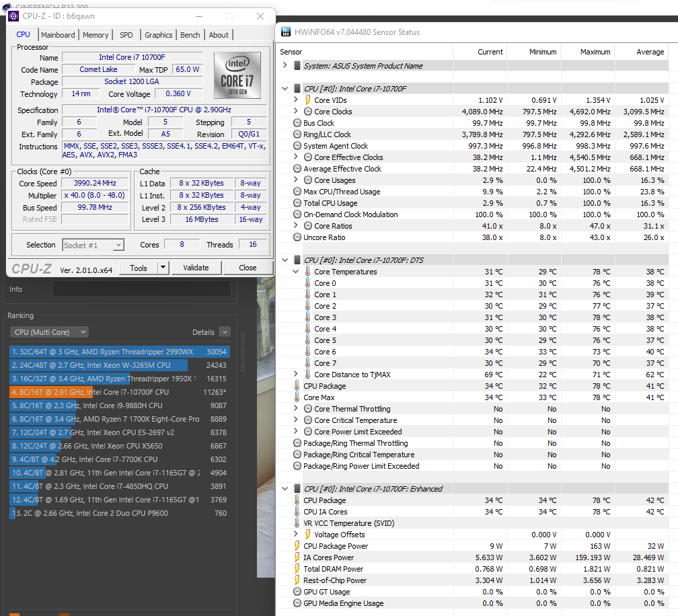
Task: Click the icon next to Average Effective Clock
Action: coord(297,169)
